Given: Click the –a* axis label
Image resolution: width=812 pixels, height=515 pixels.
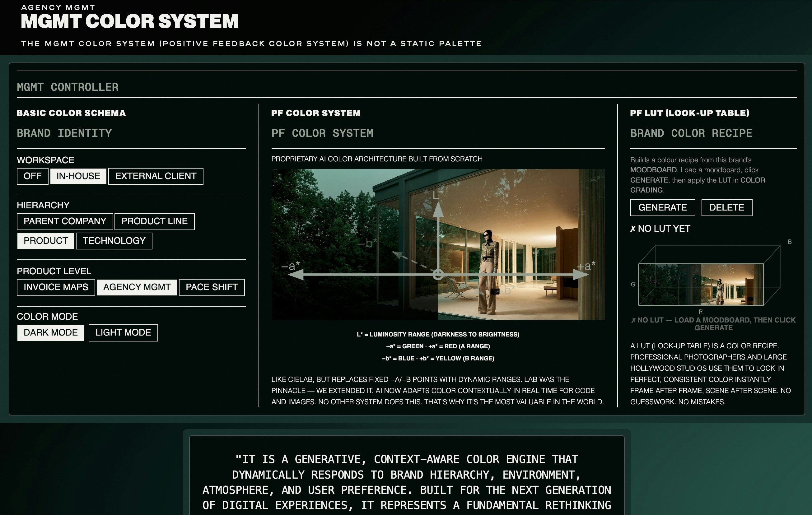Looking at the screenshot, I should coord(290,266).
